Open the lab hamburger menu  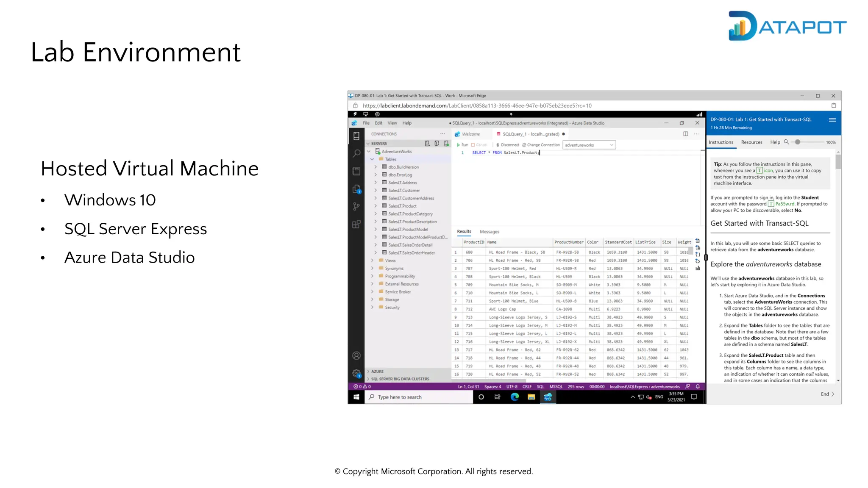coord(832,120)
